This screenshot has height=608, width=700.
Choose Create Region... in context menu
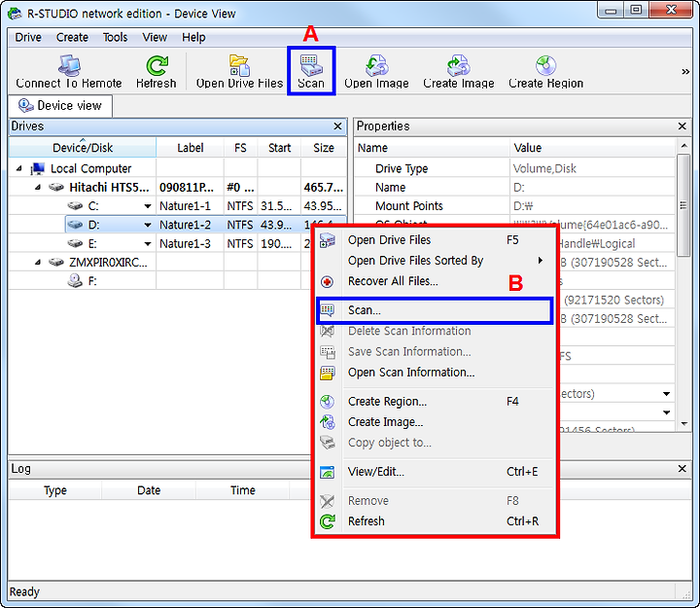pos(435,402)
